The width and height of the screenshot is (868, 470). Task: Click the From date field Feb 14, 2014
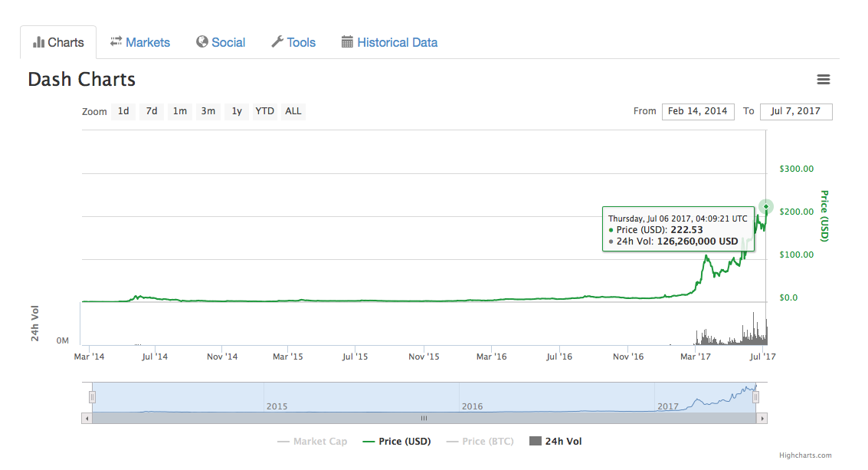[x=698, y=111]
